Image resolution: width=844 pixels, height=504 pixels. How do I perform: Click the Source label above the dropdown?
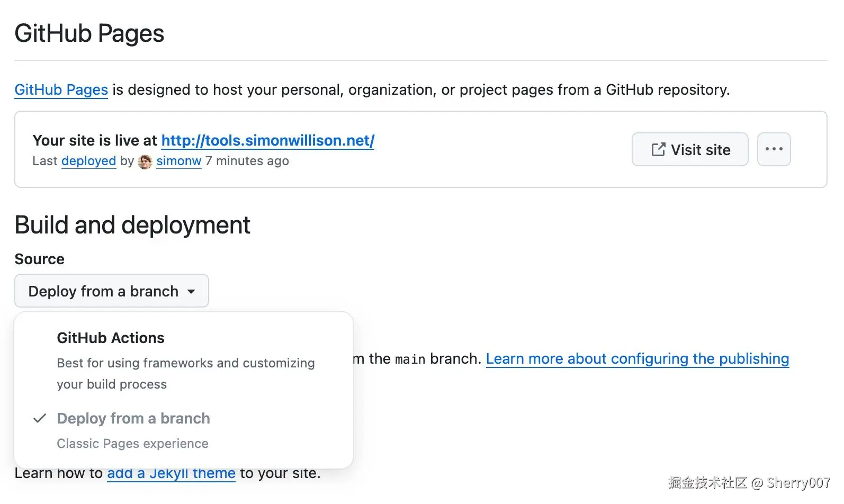pyautogui.click(x=40, y=259)
